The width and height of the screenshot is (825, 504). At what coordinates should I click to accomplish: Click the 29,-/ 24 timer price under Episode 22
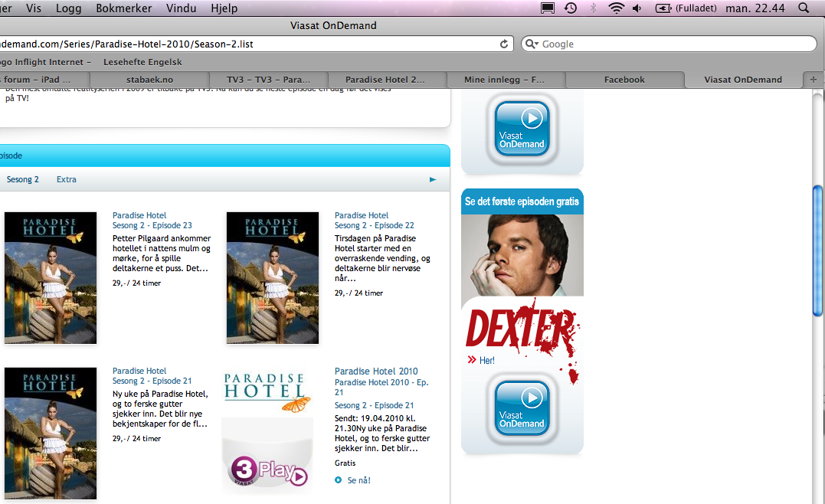pos(358,293)
